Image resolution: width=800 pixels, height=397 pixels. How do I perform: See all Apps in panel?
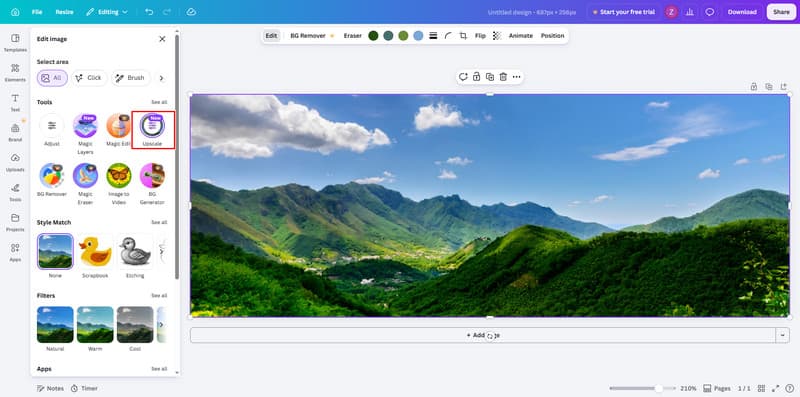point(159,368)
